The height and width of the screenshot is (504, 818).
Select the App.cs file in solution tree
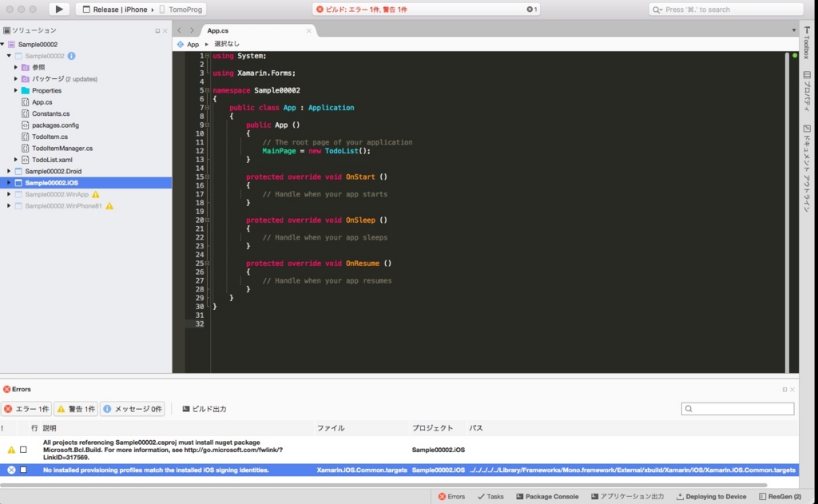click(x=42, y=102)
